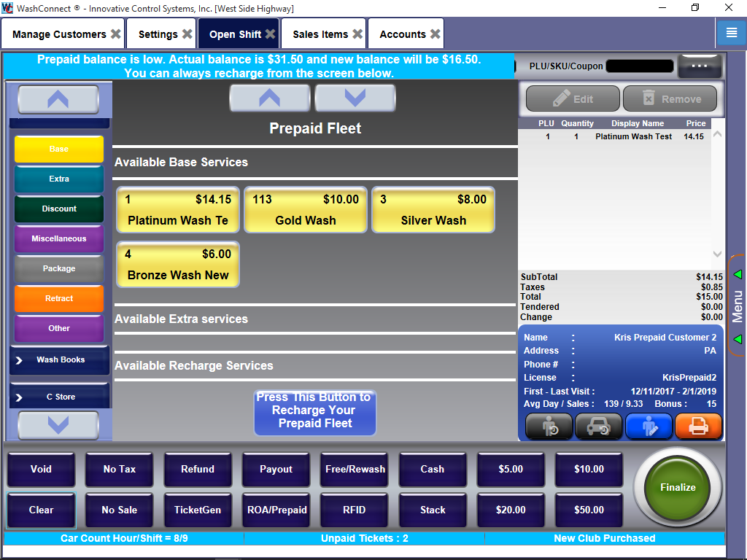Image resolution: width=747 pixels, height=560 pixels.
Task: Click the blue edit customer icon
Action: click(x=649, y=427)
